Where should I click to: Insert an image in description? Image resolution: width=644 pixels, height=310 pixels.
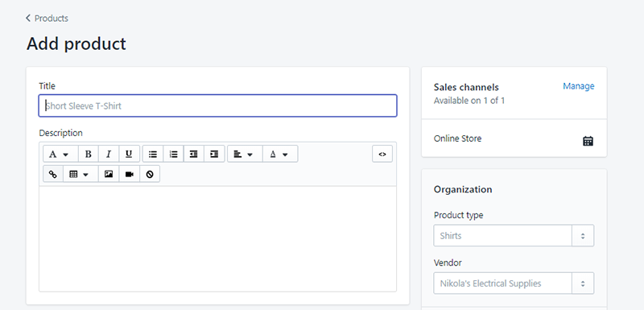tap(109, 174)
